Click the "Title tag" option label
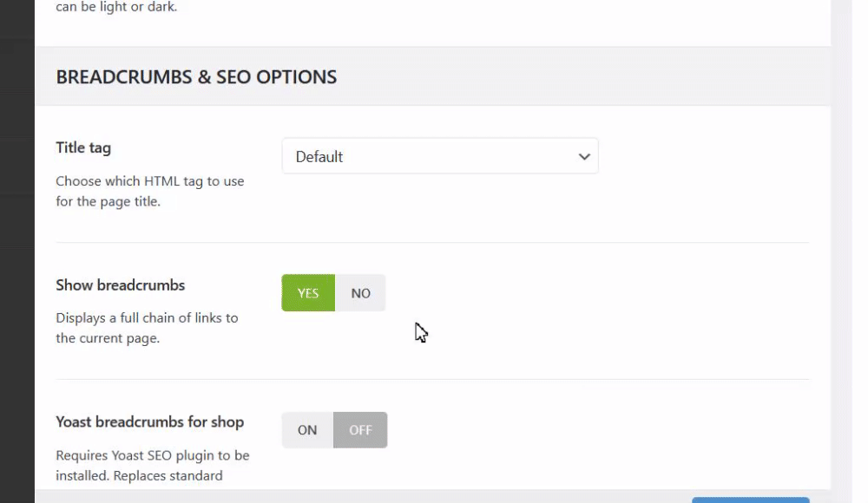 pyautogui.click(x=83, y=147)
